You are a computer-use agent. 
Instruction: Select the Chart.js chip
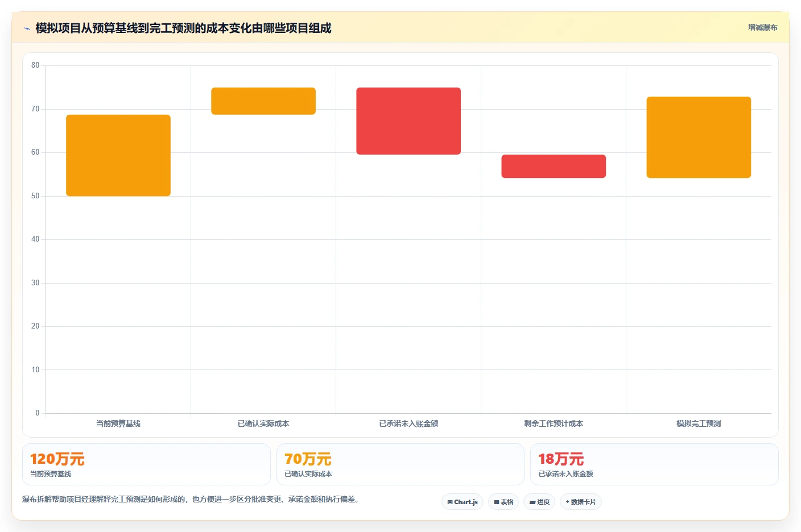click(463, 502)
